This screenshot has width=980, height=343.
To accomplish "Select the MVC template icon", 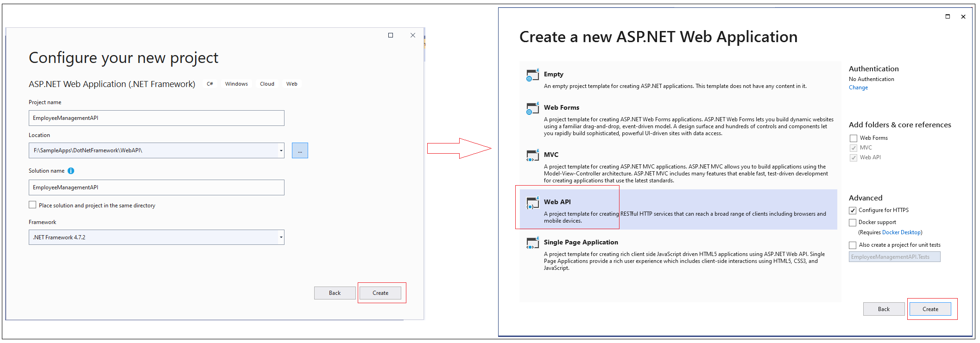I will 532,155.
